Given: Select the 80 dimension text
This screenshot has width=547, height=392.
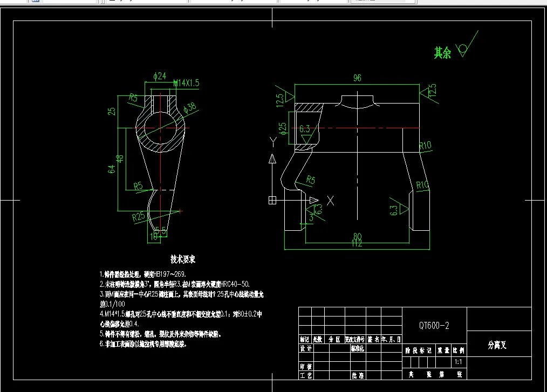Looking at the screenshot, I should (357, 237).
